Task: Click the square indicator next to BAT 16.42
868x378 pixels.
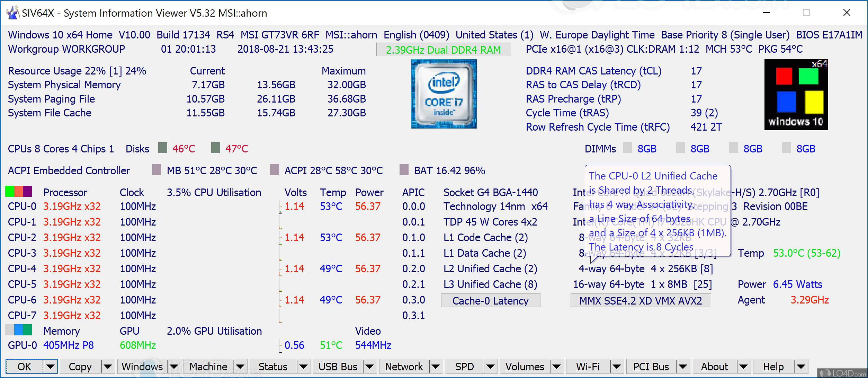Action: [404, 169]
